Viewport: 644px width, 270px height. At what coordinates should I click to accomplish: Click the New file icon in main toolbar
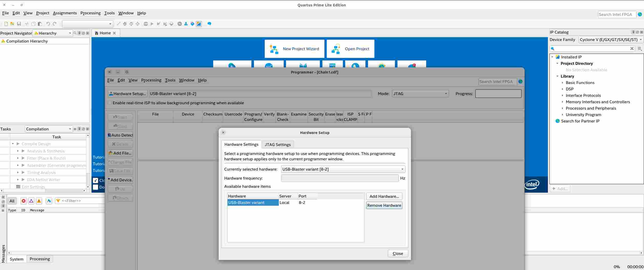coord(6,24)
